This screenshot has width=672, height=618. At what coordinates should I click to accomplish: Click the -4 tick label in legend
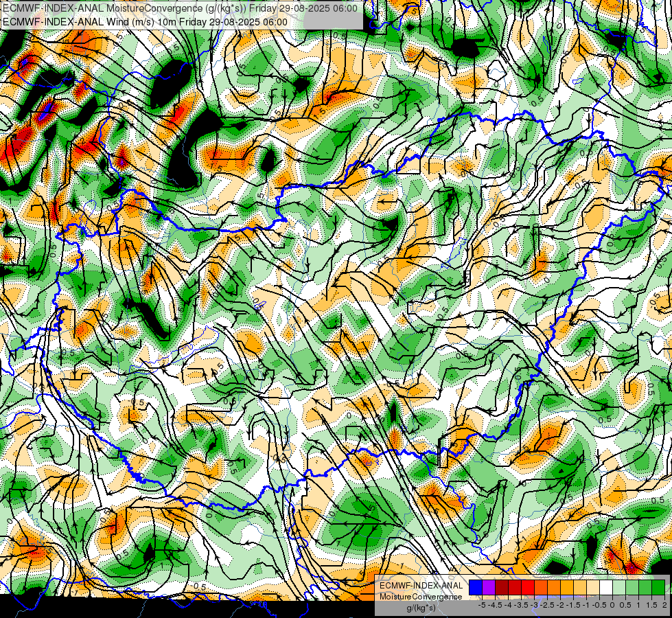[x=508, y=605]
